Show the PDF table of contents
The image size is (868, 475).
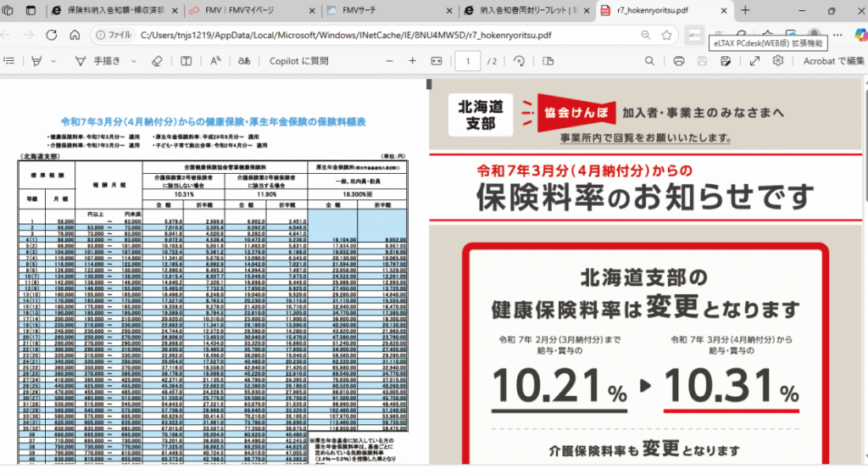pos(8,61)
